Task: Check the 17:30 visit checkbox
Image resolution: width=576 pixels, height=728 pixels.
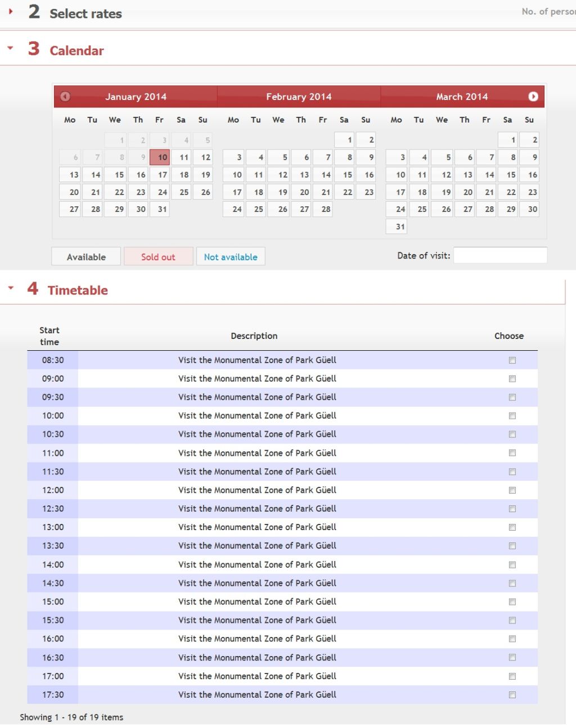Action: [x=512, y=695]
